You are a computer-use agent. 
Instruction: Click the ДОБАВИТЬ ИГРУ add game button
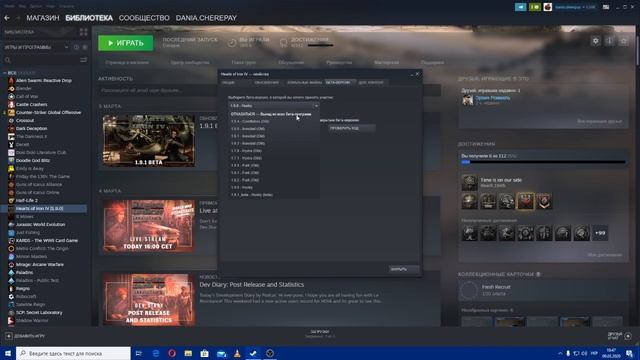click(25, 336)
